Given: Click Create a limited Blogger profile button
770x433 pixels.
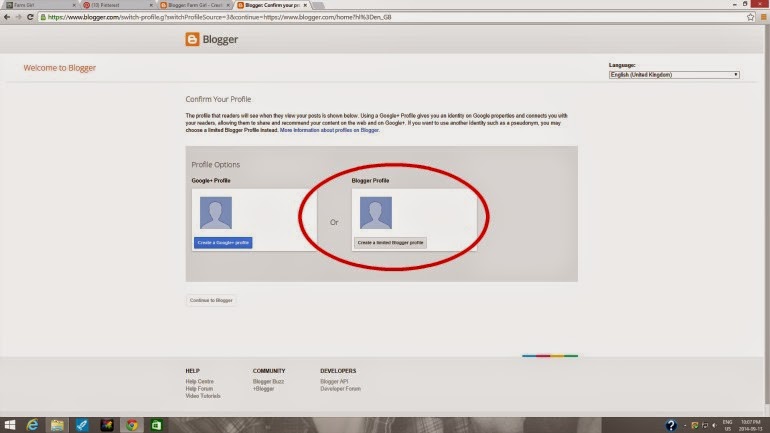Looking at the screenshot, I should tap(390, 243).
